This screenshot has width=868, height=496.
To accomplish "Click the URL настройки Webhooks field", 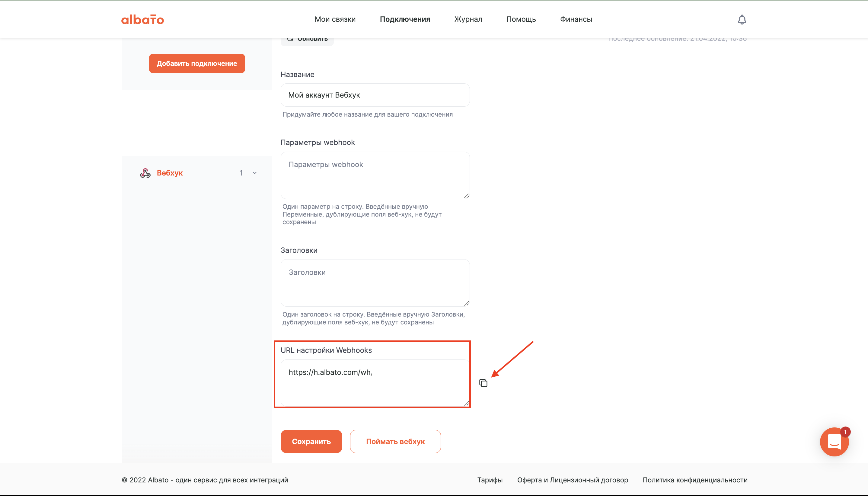I will click(x=375, y=383).
